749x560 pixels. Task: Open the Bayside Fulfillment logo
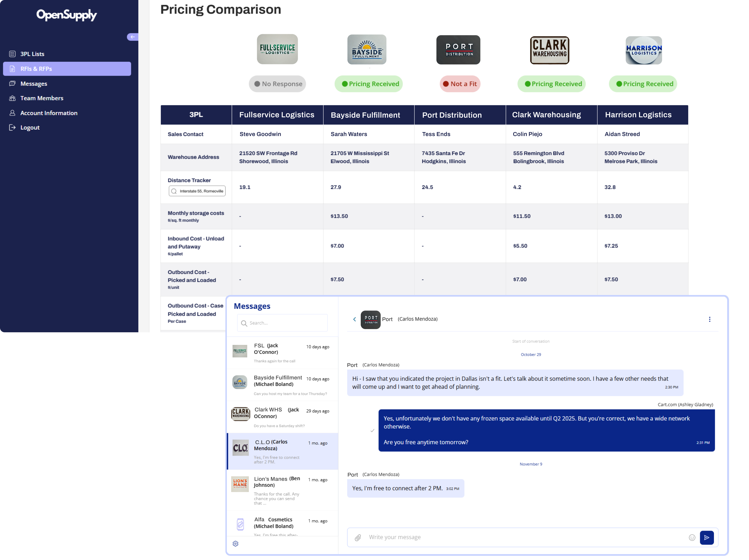tap(367, 50)
